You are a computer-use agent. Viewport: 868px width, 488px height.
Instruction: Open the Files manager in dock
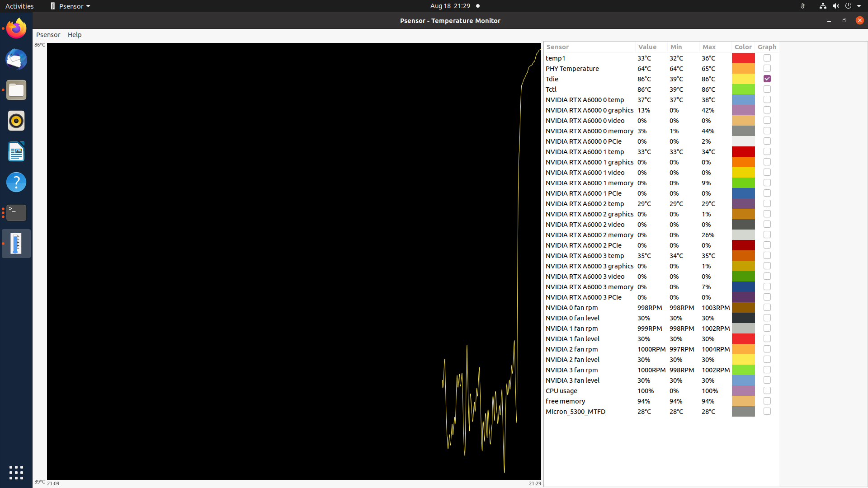tap(16, 90)
